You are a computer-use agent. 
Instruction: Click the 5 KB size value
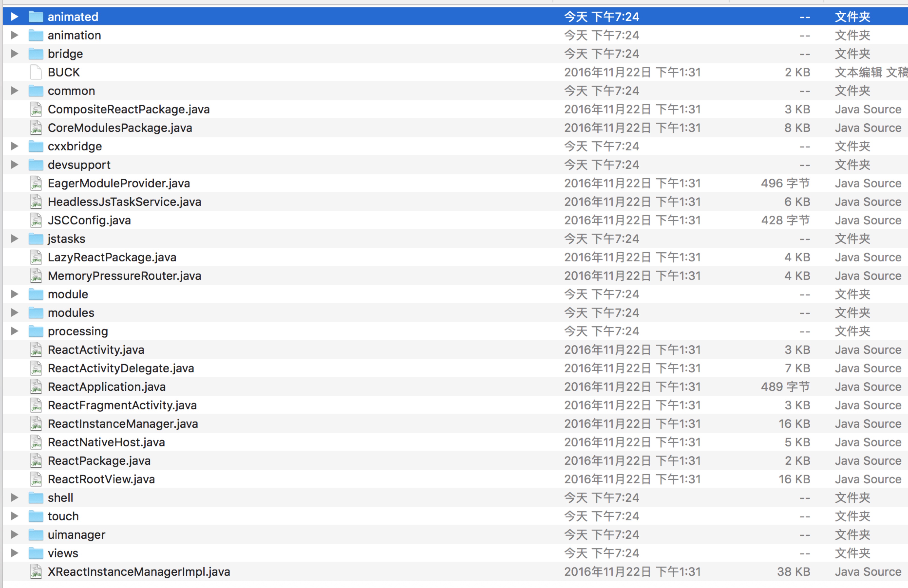[x=797, y=442]
